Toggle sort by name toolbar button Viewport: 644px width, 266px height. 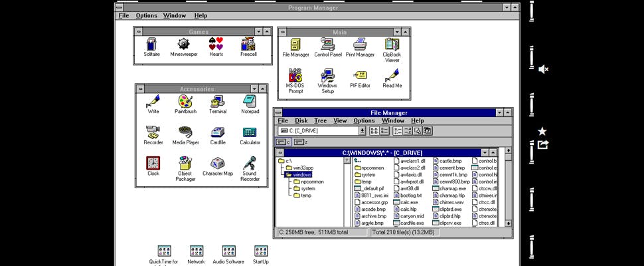coord(398,131)
